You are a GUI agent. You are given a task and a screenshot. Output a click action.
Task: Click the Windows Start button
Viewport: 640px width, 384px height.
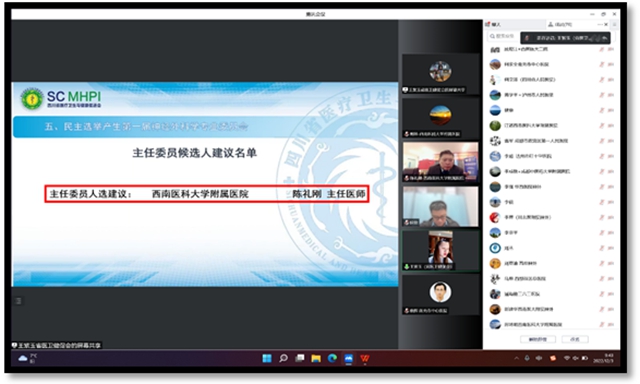(267, 358)
